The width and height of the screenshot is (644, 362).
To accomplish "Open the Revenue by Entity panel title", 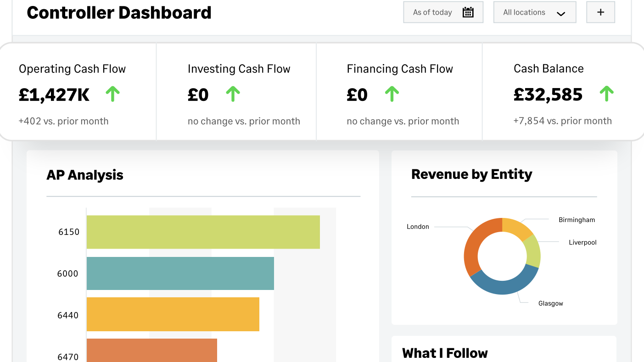I will [x=471, y=174].
